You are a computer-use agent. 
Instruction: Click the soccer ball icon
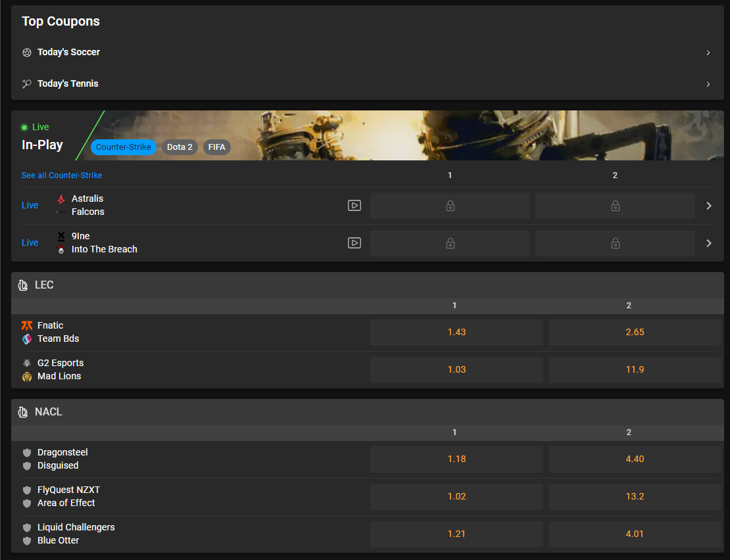[x=27, y=53]
